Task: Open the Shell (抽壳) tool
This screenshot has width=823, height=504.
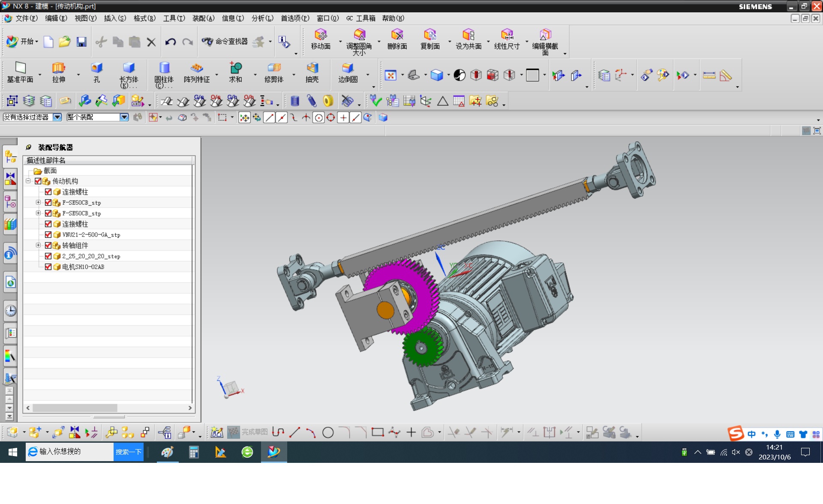Action: (312, 68)
